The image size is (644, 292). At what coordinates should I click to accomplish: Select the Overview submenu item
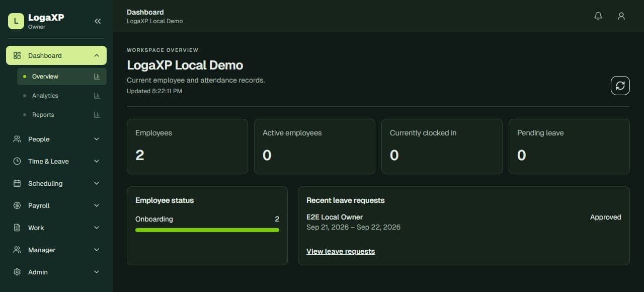pos(62,77)
